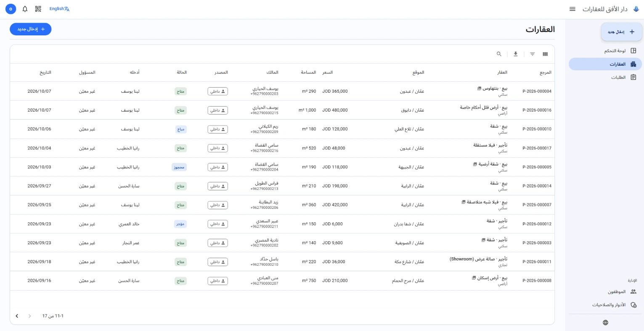This screenshot has height=331, width=644.
Task: Click the gallery icon beside بيع · شقة أرضية
Action: (x=475, y=164)
